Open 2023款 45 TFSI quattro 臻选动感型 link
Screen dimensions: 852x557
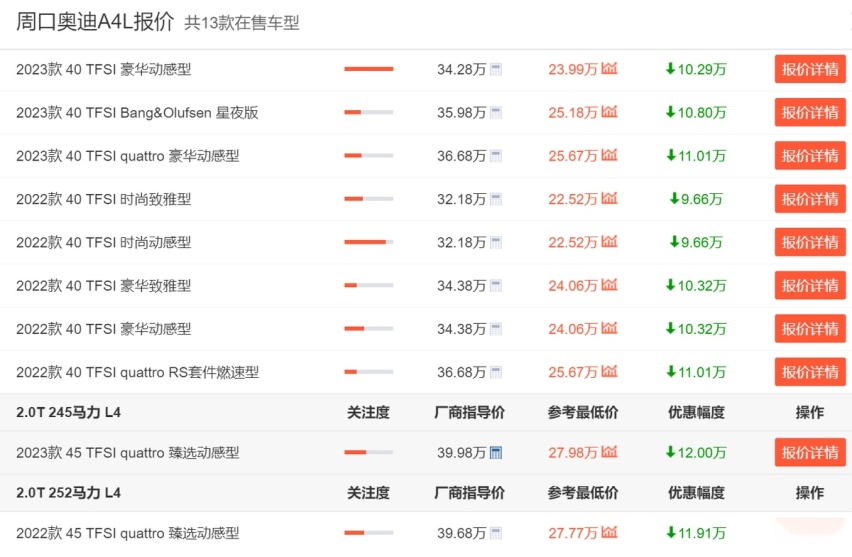point(128,453)
